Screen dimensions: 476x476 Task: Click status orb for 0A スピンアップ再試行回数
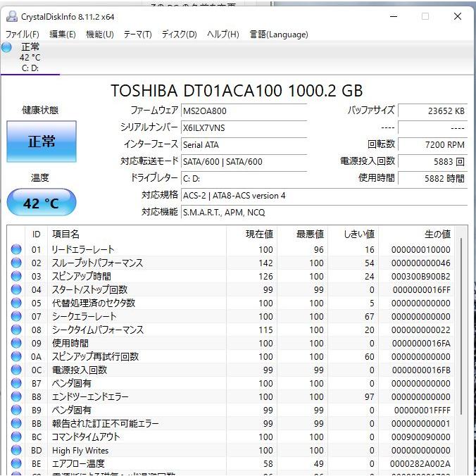pos(16,356)
